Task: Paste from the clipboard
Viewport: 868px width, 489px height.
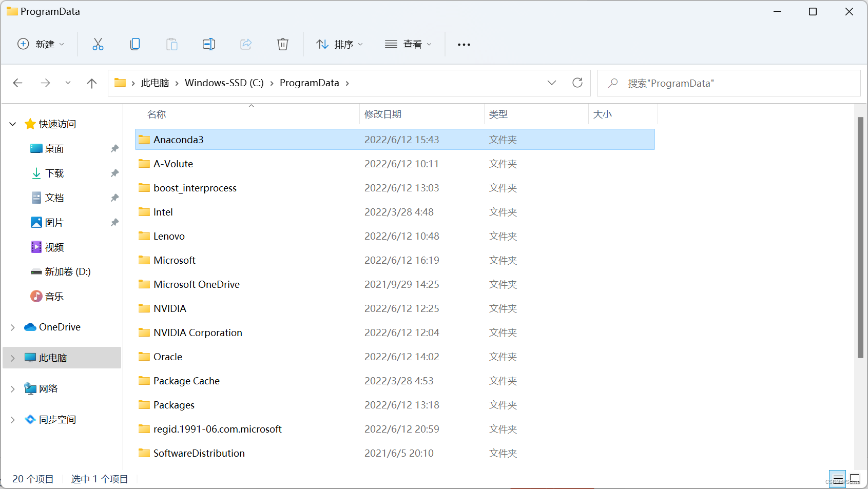Action: tap(172, 44)
